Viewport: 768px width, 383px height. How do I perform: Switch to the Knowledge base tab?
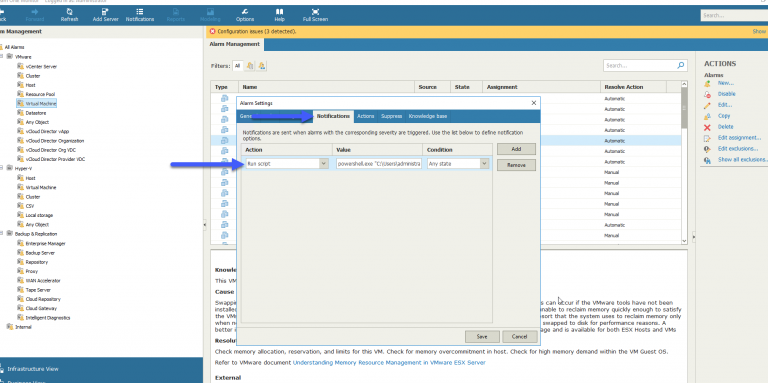pos(428,116)
